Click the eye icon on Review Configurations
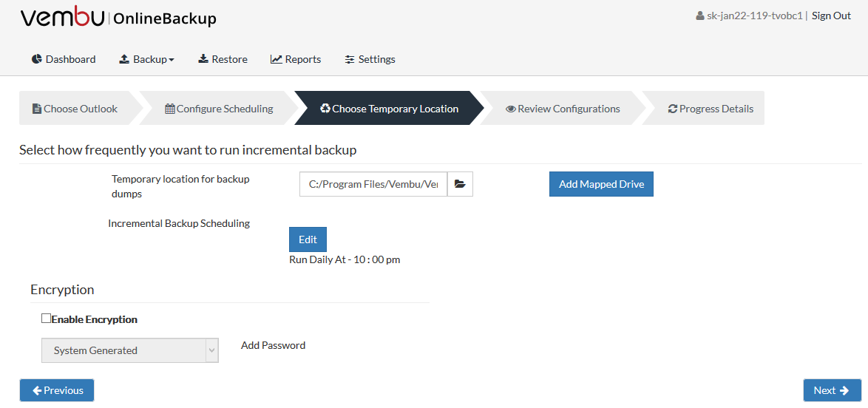The image size is (868, 408). point(510,109)
